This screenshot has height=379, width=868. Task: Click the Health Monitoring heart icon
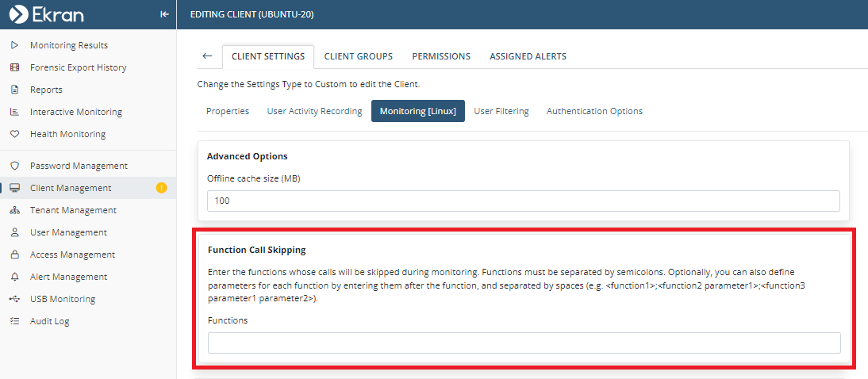[x=14, y=134]
